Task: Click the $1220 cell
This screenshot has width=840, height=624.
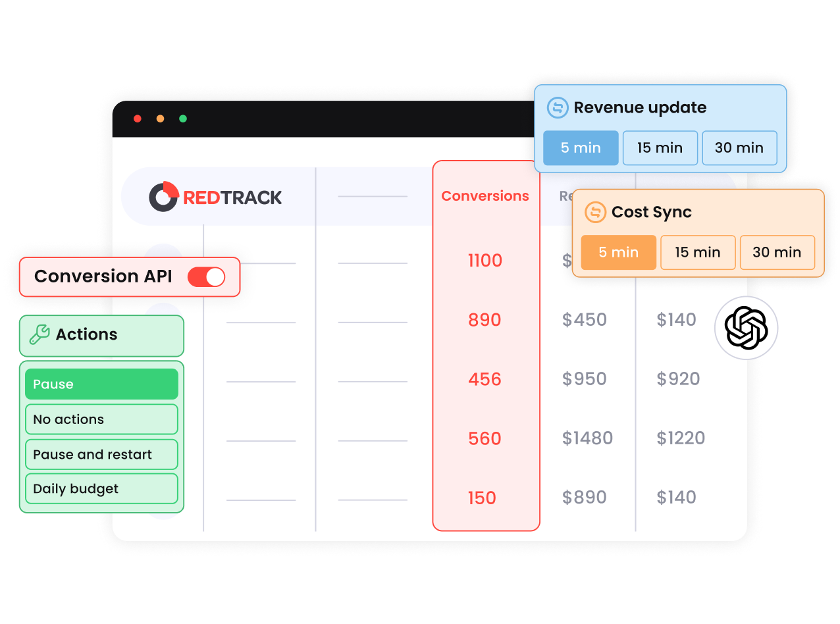Action: [x=681, y=438]
